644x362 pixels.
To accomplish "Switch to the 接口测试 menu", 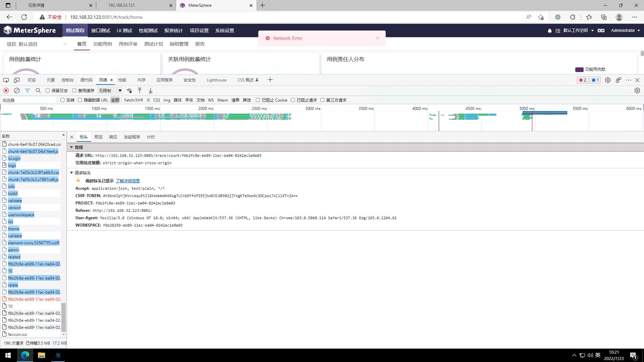I will [x=100, y=31].
